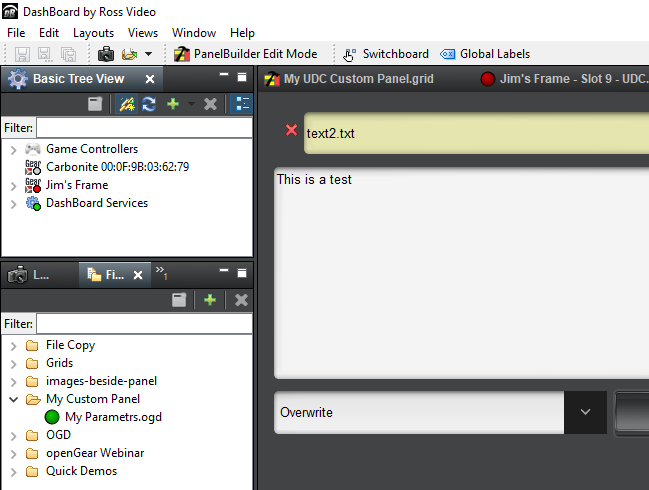Expand the DashBoard Services node
Screen dimensions: 649x490
pos(13,204)
